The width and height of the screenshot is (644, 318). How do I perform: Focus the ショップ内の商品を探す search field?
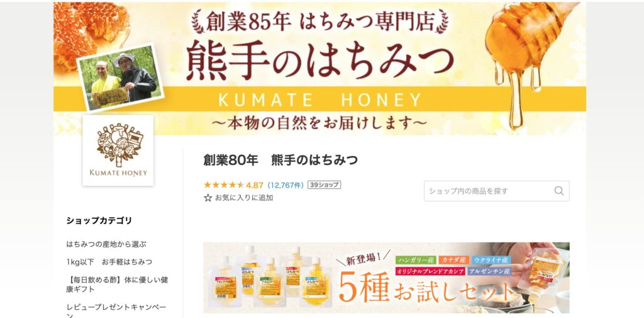pos(497,191)
